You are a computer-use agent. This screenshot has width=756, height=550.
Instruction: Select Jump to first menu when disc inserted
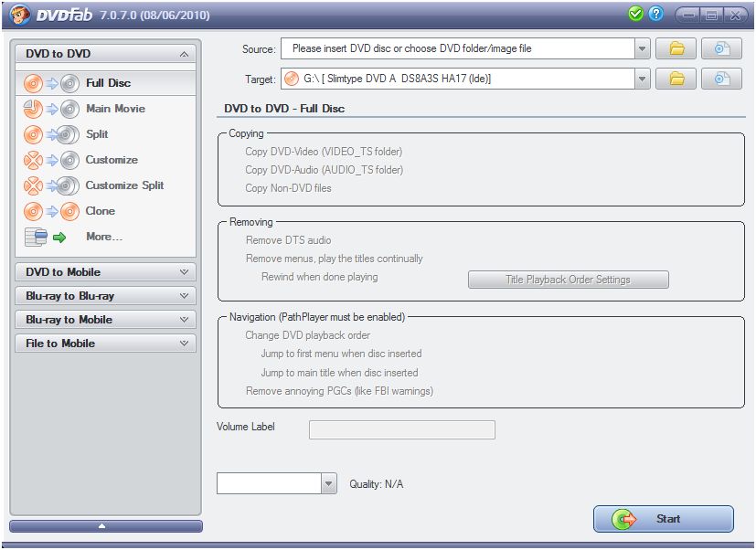tap(341, 354)
